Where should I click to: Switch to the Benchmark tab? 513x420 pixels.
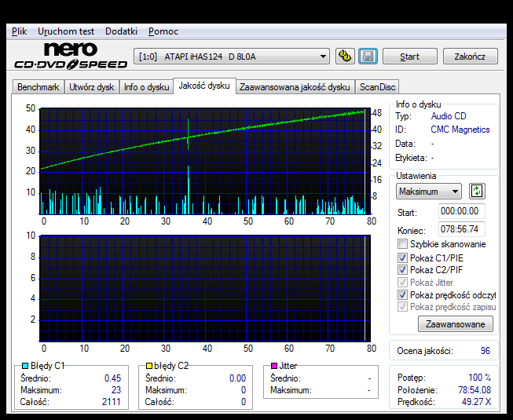pos(38,87)
